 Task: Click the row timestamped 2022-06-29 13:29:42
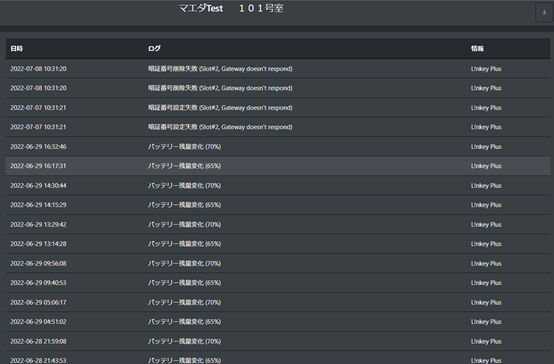[278, 224]
